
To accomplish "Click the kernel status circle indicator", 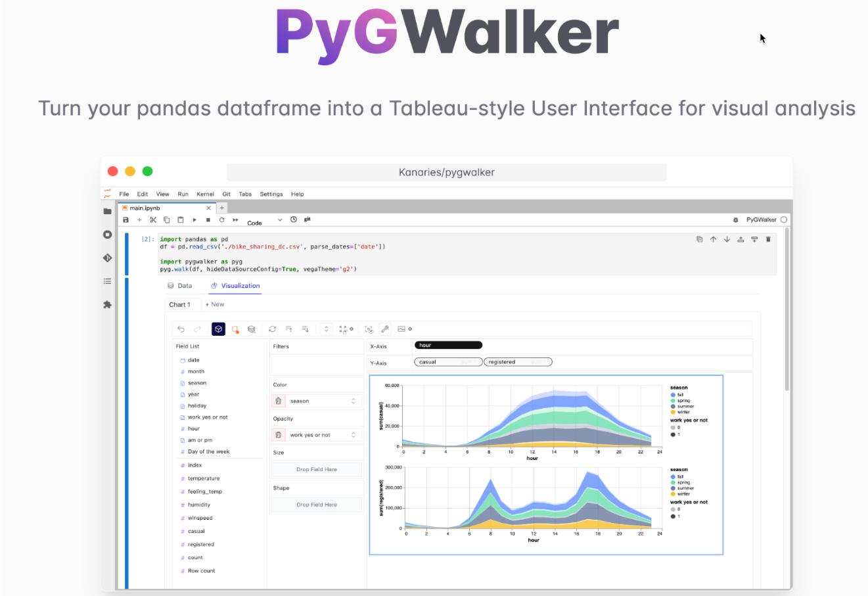I will click(784, 220).
